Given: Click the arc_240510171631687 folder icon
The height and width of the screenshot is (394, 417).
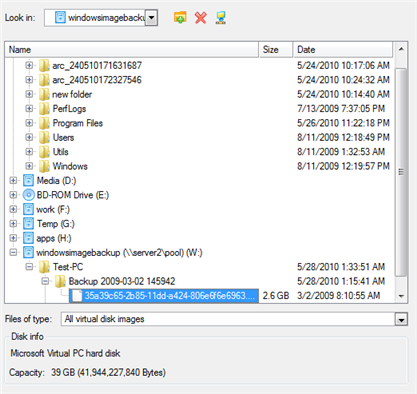Looking at the screenshot, I should (44, 65).
